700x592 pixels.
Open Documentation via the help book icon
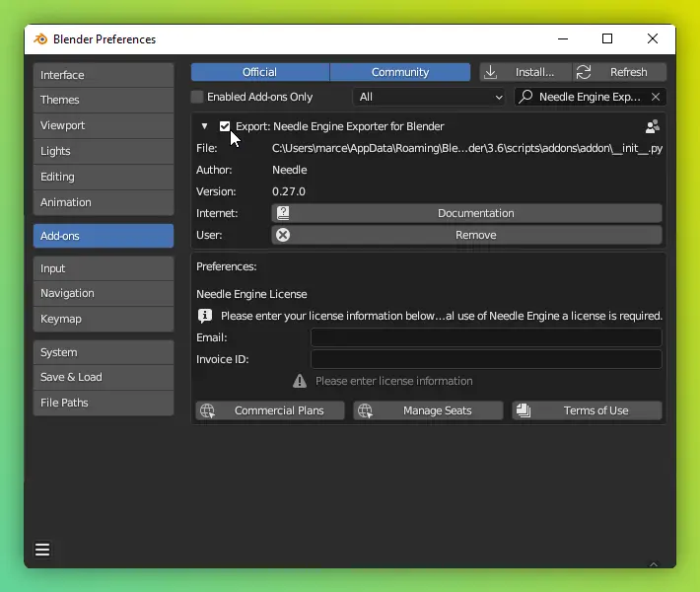tap(283, 213)
